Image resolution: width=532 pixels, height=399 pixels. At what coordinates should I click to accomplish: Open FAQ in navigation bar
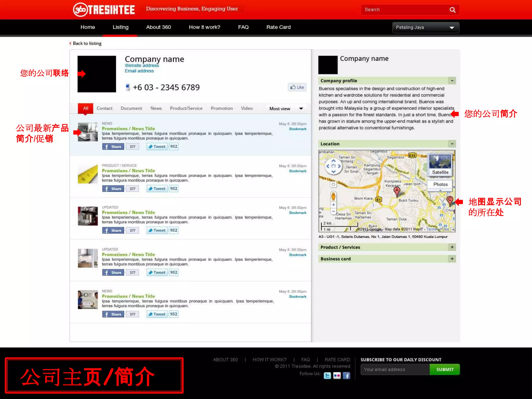pos(243,27)
